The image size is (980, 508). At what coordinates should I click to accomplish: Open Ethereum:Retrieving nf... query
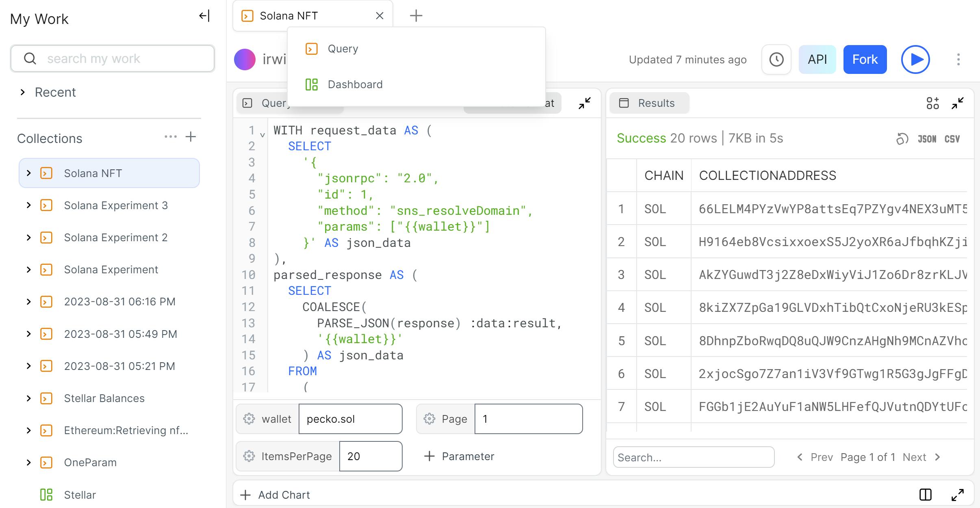(x=126, y=430)
